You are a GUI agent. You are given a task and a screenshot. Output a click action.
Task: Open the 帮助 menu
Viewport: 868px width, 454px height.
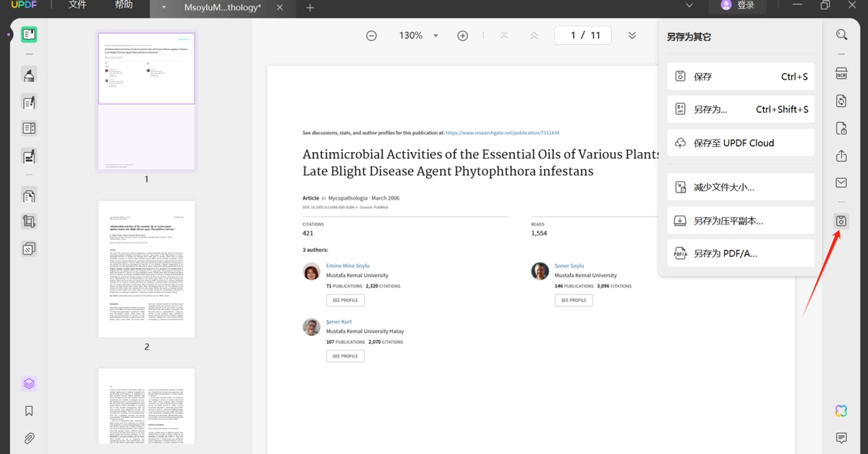[x=124, y=5]
